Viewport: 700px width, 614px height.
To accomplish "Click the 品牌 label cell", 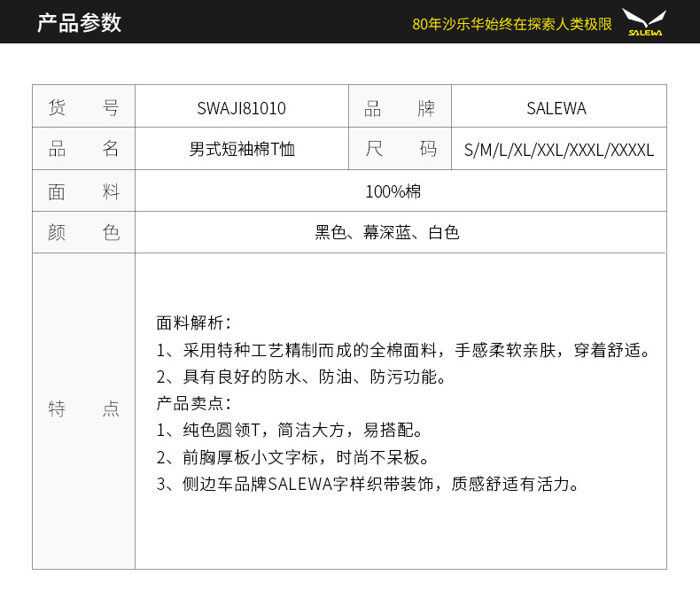I will [400, 106].
